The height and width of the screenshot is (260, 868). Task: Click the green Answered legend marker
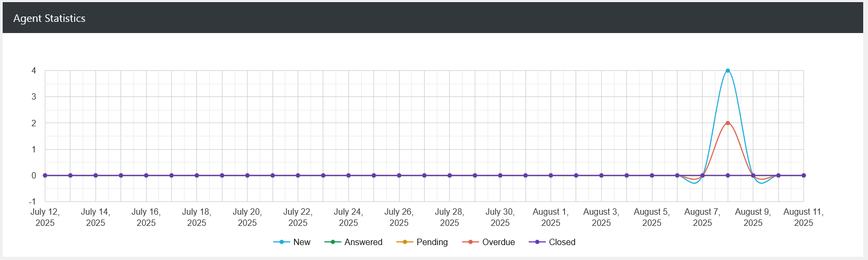[332, 242]
